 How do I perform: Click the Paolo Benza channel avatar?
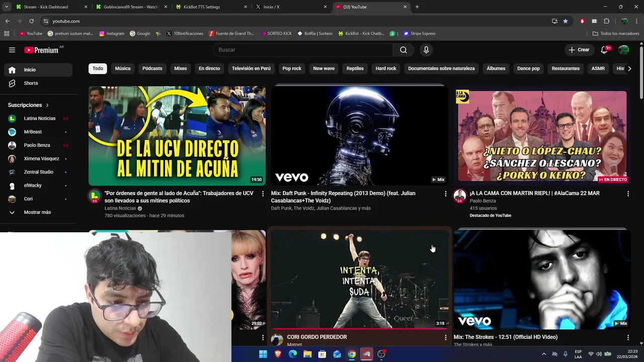pos(460,196)
